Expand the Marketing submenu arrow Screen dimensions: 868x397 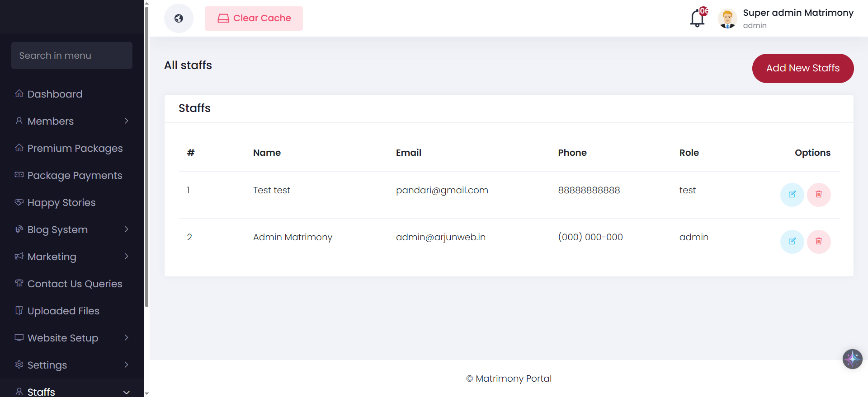point(127,257)
